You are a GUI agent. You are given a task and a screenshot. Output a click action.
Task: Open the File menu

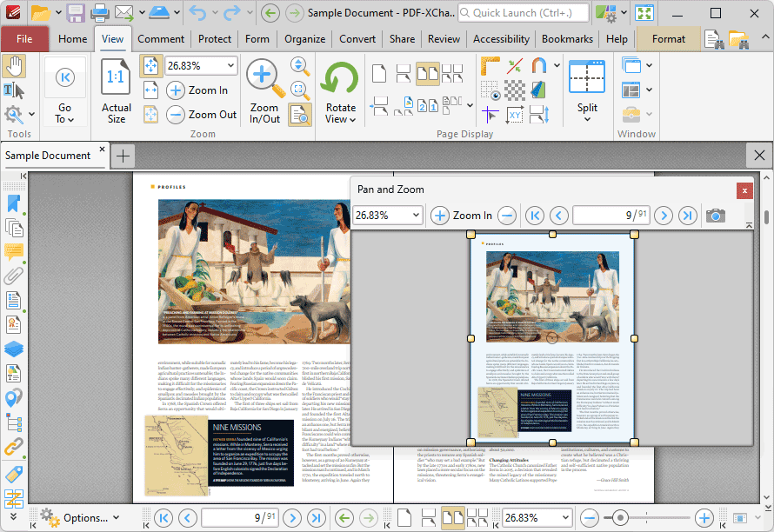[24, 39]
